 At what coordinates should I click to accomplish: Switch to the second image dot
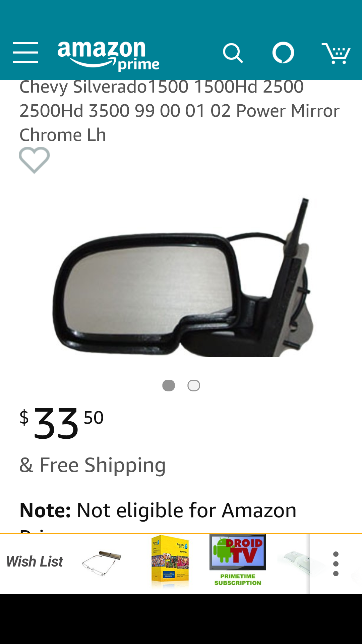tap(194, 385)
